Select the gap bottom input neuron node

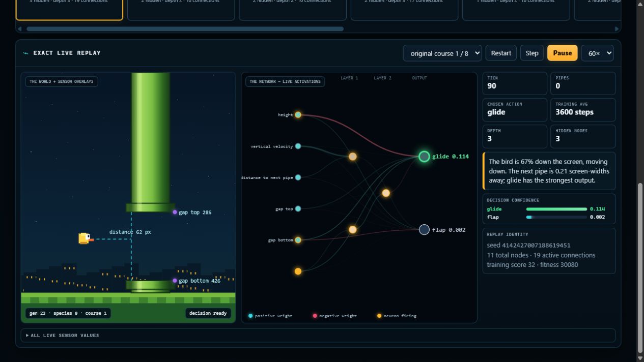[298, 240]
